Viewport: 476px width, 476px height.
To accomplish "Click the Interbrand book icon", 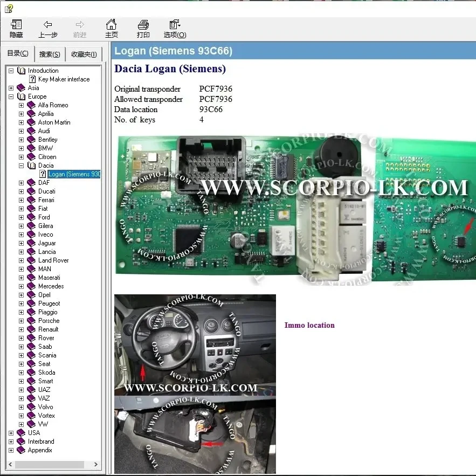I will 21,441.
